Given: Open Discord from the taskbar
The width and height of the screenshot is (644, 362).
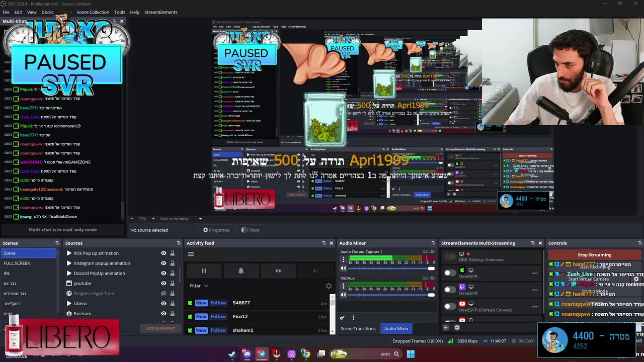Looking at the screenshot, I should (247, 354).
